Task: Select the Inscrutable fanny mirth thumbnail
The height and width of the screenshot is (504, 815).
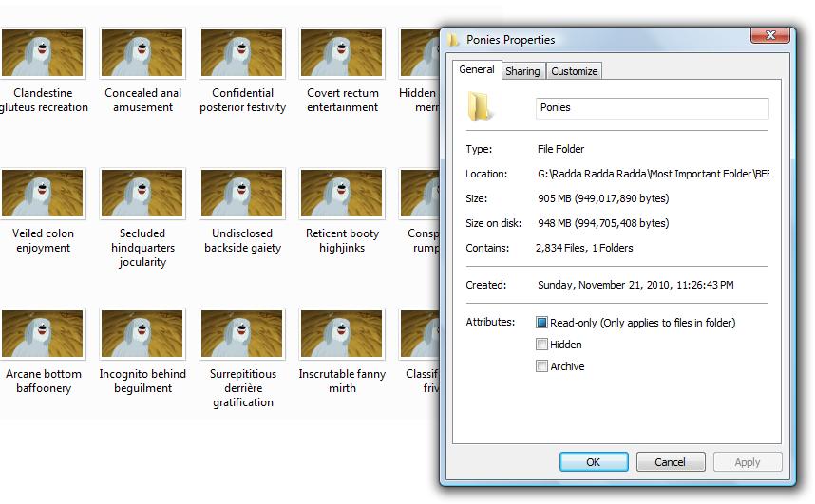Action: pos(342,333)
